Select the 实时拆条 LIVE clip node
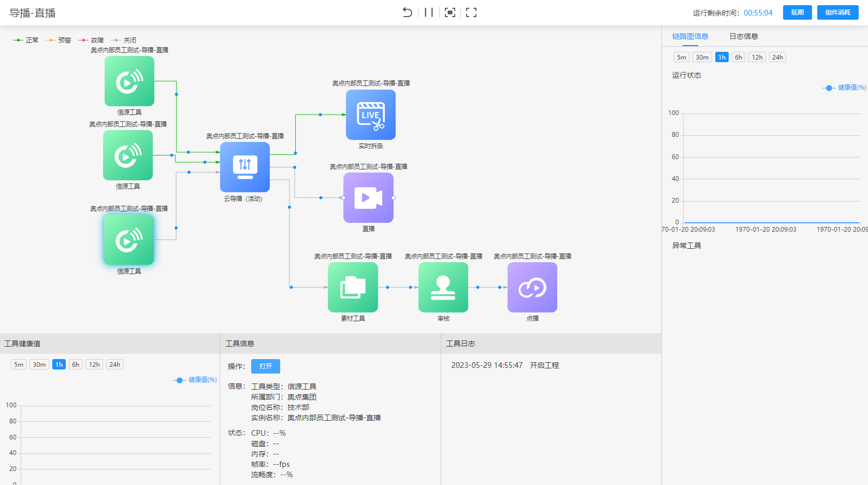Screen dimensions: 868x485 point(371,115)
